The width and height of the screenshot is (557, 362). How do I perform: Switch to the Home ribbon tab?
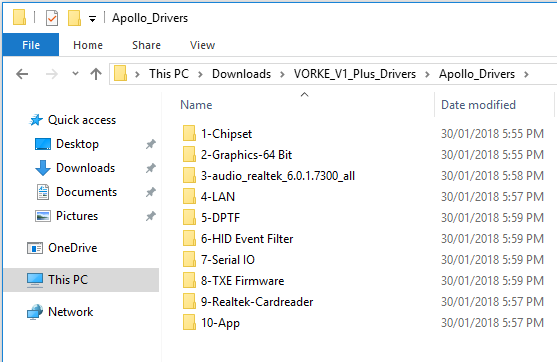click(x=88, y=45)
